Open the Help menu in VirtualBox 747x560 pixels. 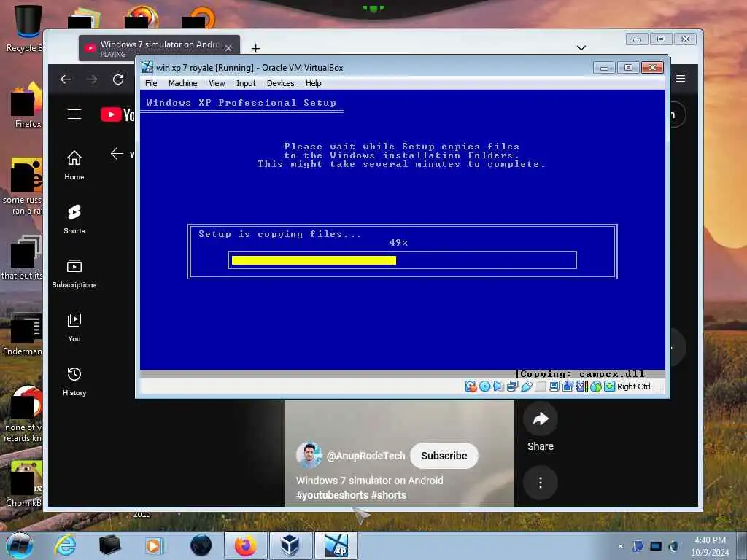coord(314,83)
